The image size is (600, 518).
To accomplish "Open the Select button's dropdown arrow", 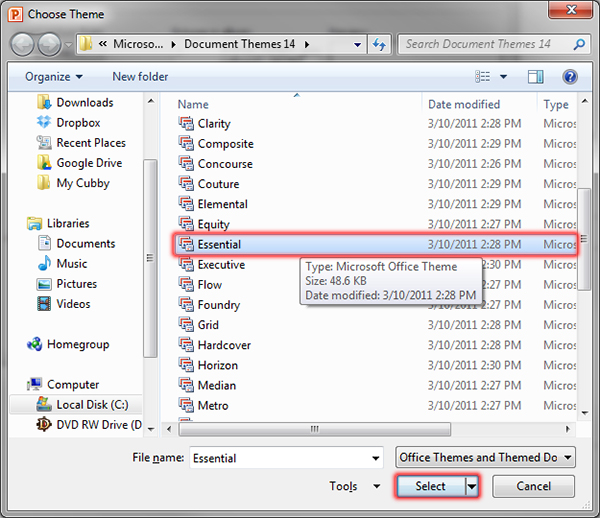I will tap(472, 486).
